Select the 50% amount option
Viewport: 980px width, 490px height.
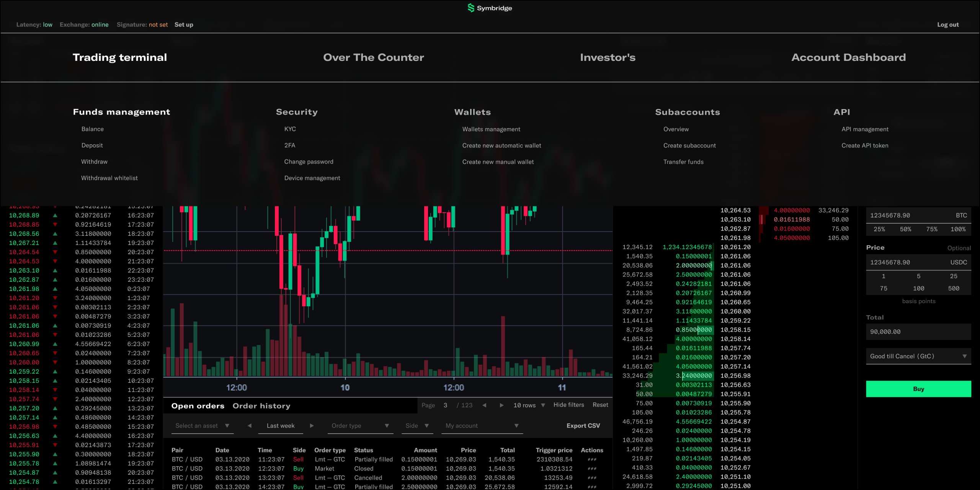(x=905, y=229)
